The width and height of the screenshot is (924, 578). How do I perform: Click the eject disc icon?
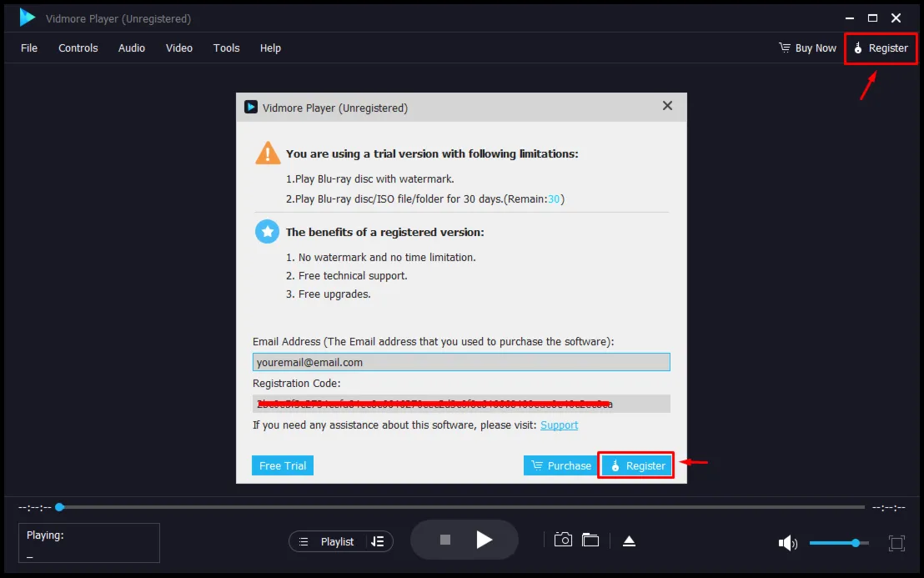click(x=630, y=540)
